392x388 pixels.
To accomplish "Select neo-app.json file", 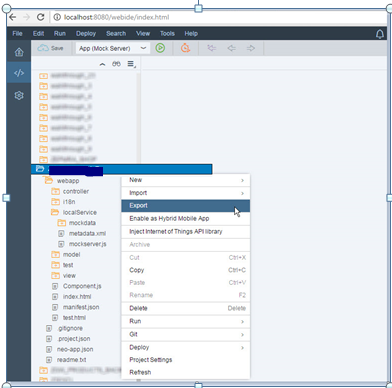I will pyautogui.click(x=75, y=349).
